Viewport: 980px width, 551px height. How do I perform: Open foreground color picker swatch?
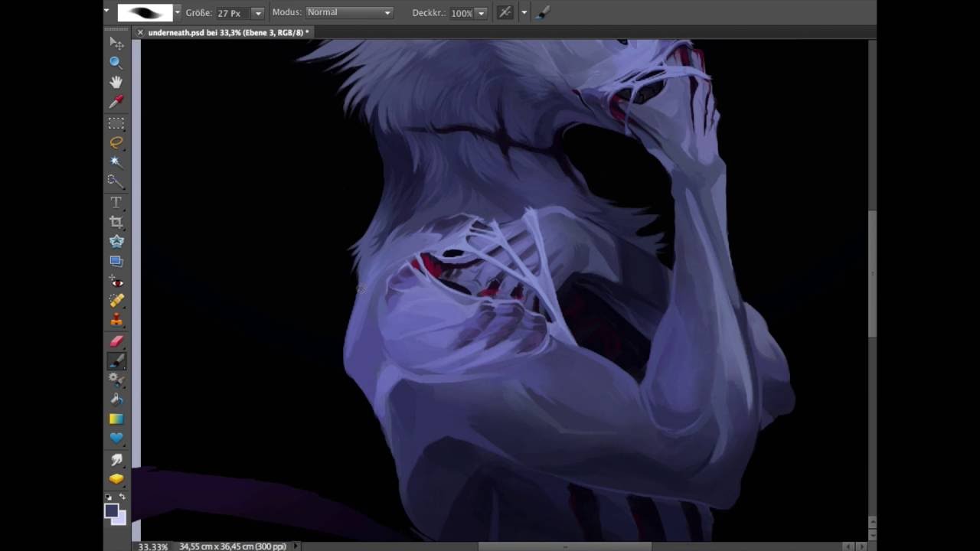coord(112,511)
